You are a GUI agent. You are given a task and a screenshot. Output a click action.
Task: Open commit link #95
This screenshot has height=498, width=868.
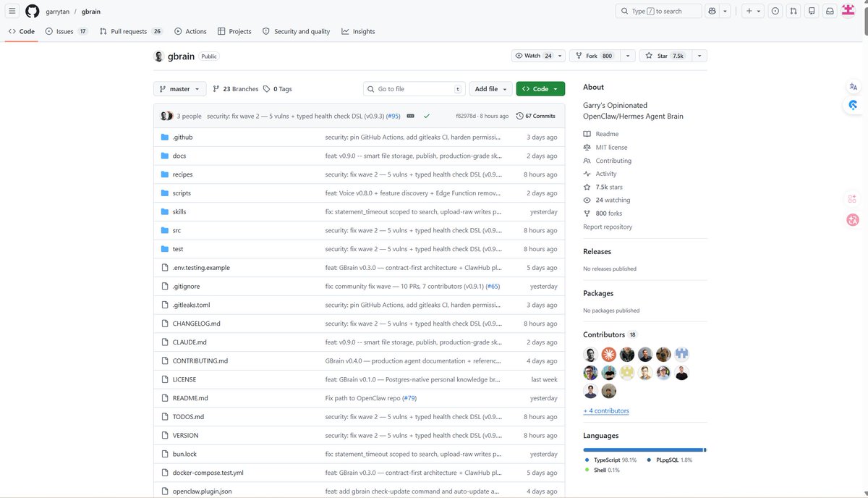tap(393, 116)
